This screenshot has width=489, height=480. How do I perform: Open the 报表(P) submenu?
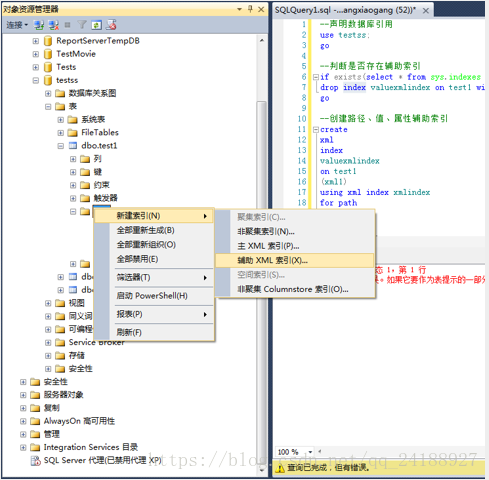point(154,314)
